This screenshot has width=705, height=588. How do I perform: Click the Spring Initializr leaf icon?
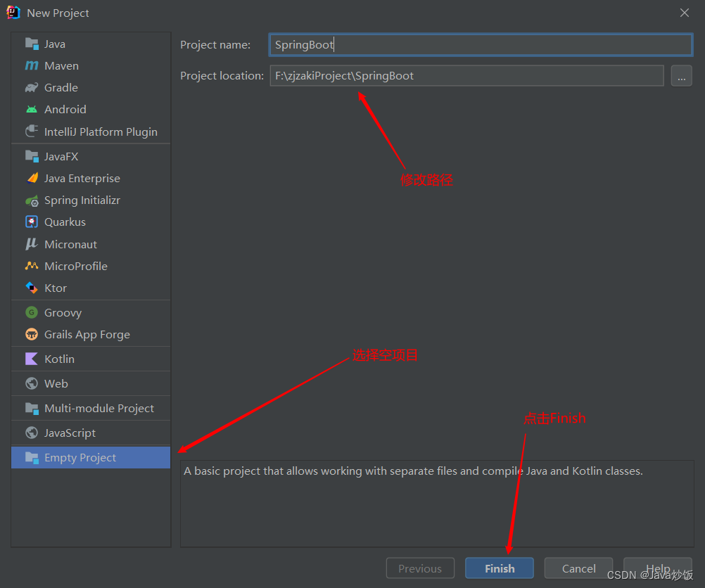tap(32, 200)
